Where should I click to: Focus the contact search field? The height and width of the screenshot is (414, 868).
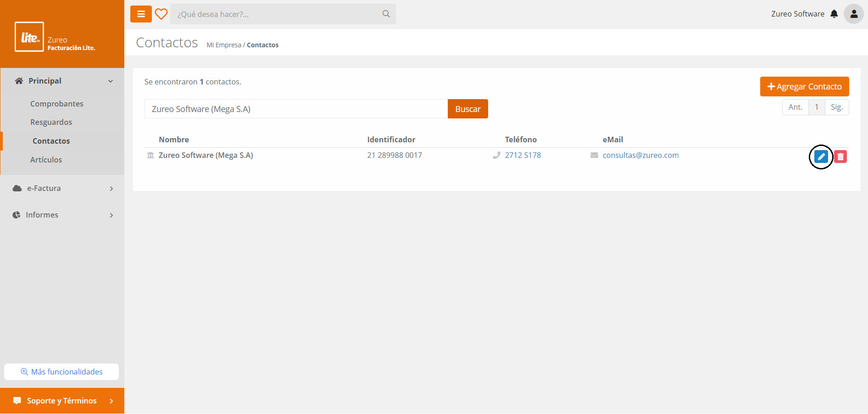click(296, 109)
